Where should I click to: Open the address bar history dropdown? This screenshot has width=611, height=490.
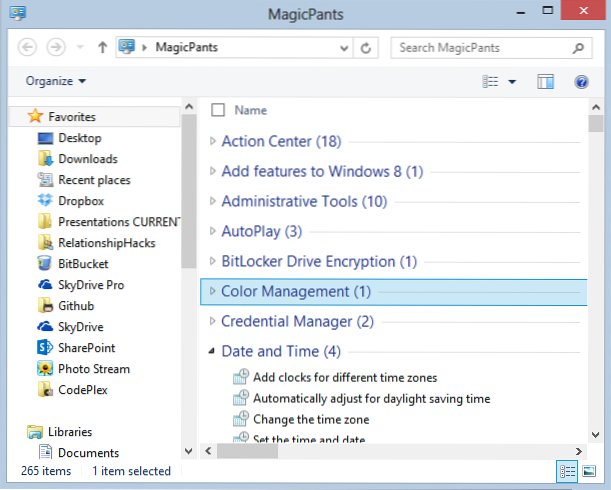coord(343,47)
